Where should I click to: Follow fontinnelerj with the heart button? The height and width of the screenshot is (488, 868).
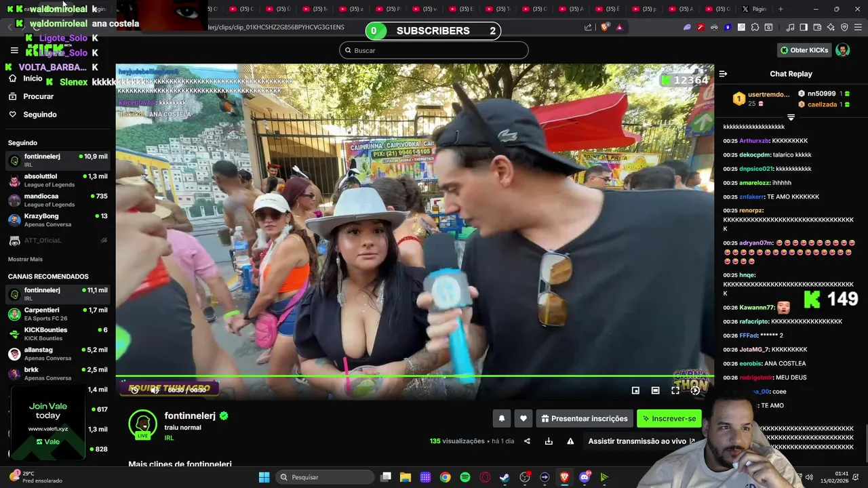point(523,419)
